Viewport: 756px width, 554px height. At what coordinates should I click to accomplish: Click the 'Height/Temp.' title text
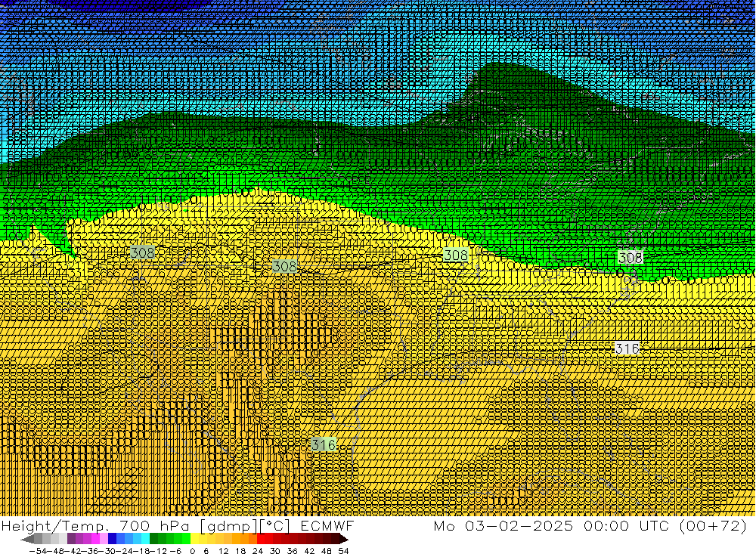[x=54, y=526]
